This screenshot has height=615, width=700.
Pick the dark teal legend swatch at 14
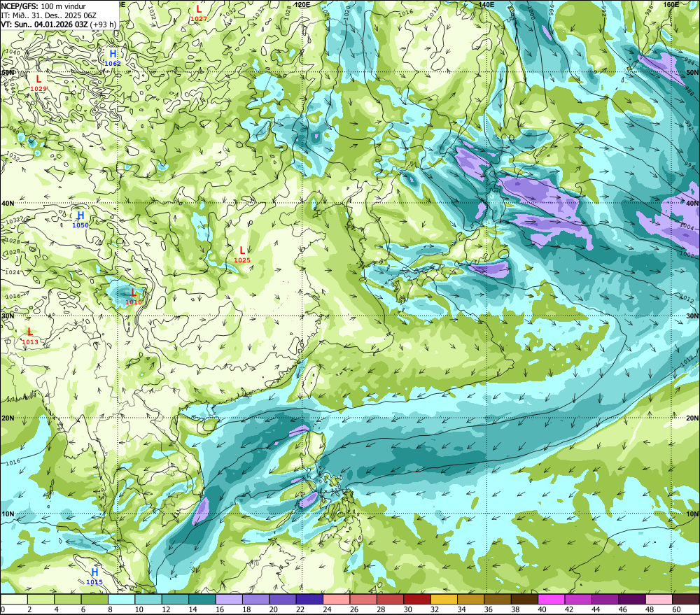[x=202, y=600]
